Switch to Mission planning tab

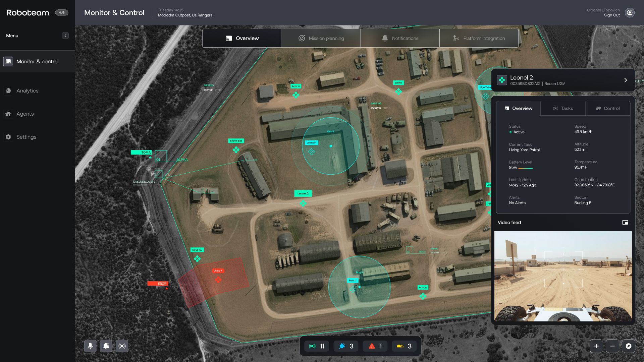pyautogui.click(x=321, y=38)
